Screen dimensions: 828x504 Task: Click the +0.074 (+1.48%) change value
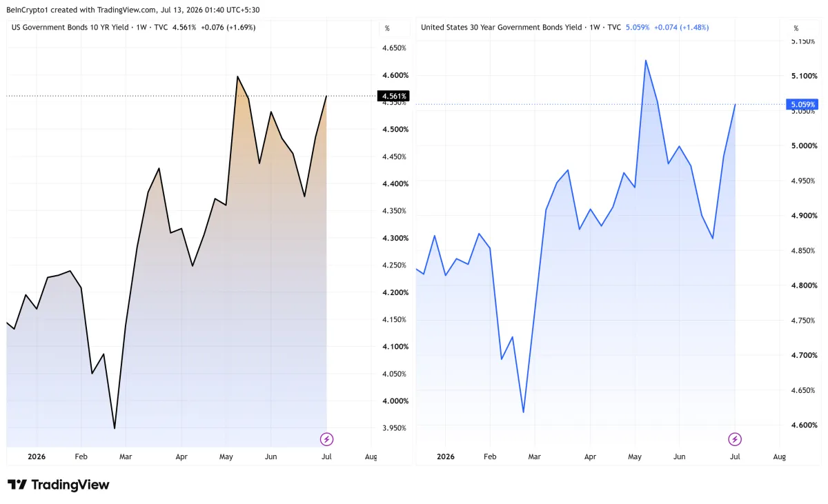coord(680,28)
